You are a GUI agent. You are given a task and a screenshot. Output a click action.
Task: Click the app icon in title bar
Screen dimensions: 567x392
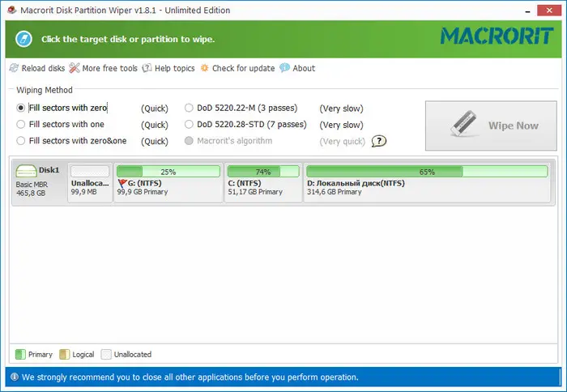[x=12, y=10]
